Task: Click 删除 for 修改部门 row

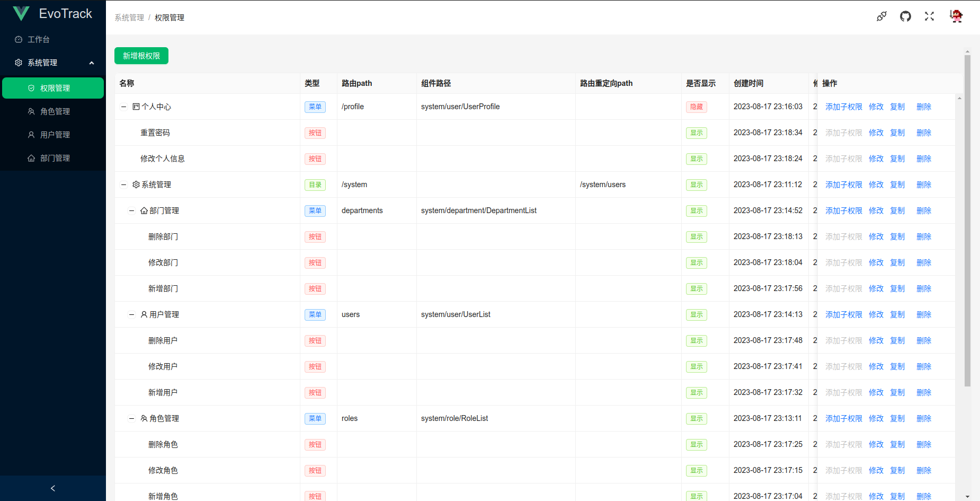Action: (x=923, y=262)
